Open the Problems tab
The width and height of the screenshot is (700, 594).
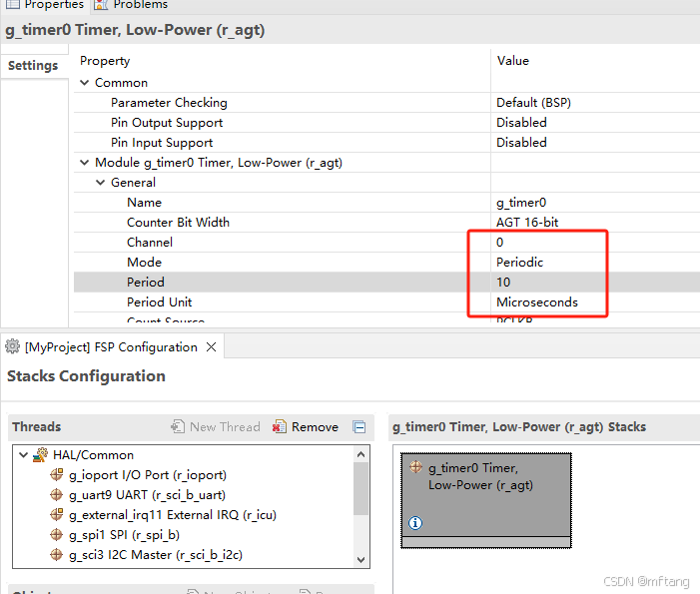[131, 4]
